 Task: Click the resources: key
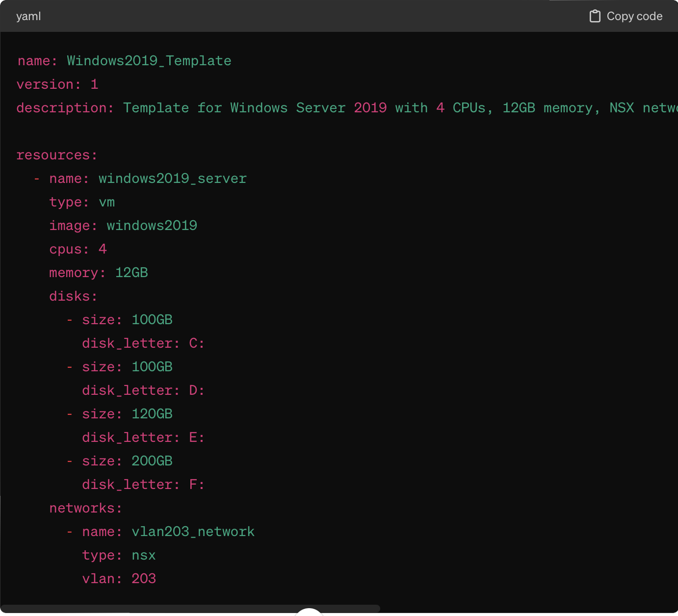click(x=57, y=155)
